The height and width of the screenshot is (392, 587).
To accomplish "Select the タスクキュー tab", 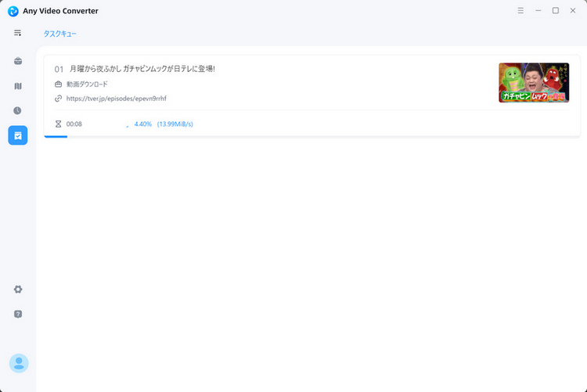I will [x=60, y=34].
